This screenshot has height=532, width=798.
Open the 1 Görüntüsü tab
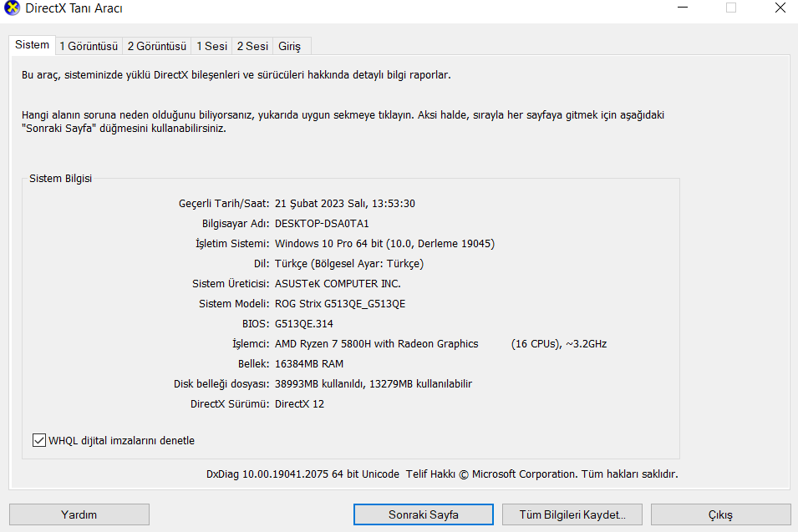coord(89,46)
